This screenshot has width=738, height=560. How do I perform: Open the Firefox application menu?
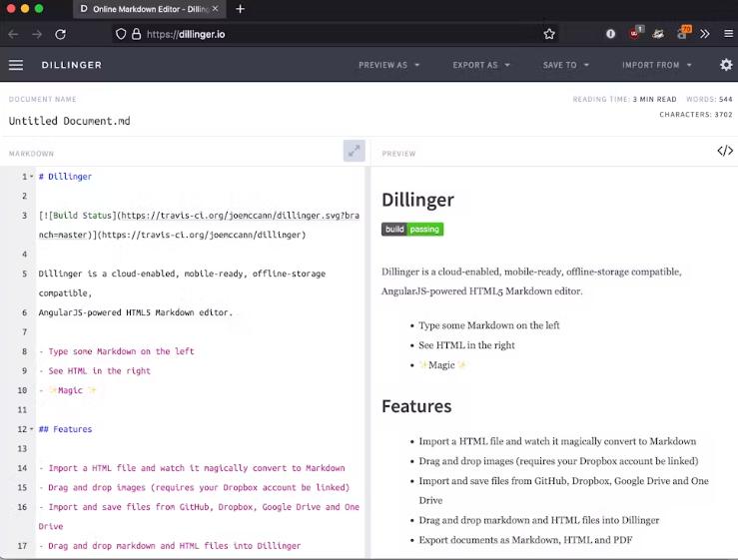click(728, 34)
